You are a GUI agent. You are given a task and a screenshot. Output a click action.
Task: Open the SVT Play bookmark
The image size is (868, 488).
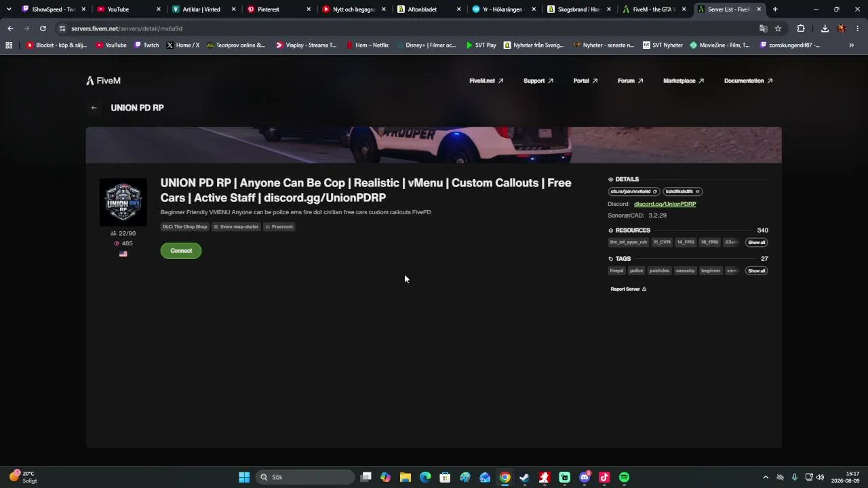click(481, 45)
